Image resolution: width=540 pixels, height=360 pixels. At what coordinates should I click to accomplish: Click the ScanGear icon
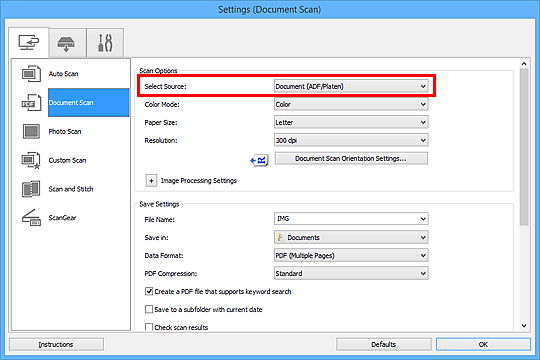coord(31,218)
